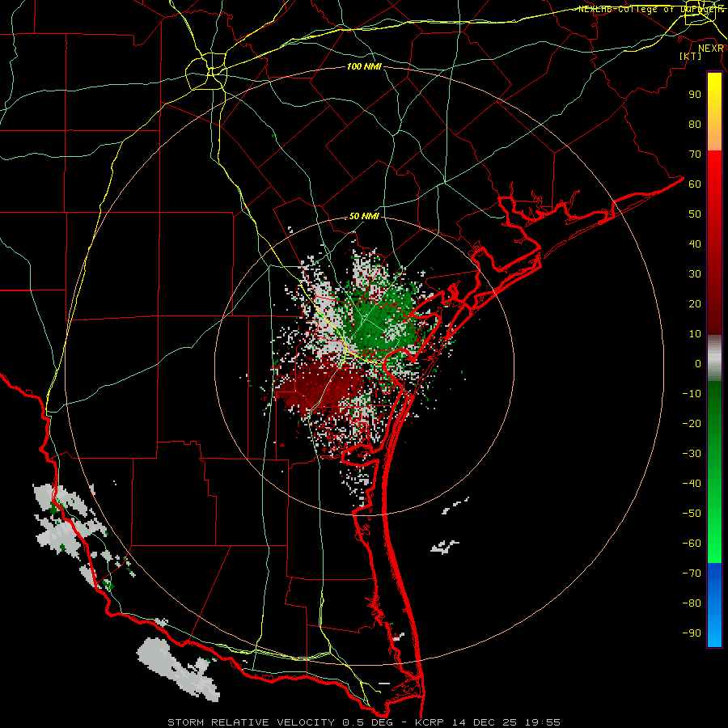Pick the bright red segment of the color bar

[x=714, y=243]
